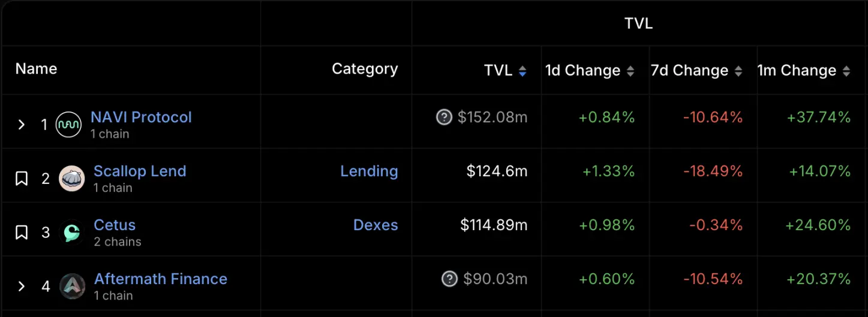Expand the NAVI Protocol row
This screenshot has height=317, width=868.
pos(22,125)
